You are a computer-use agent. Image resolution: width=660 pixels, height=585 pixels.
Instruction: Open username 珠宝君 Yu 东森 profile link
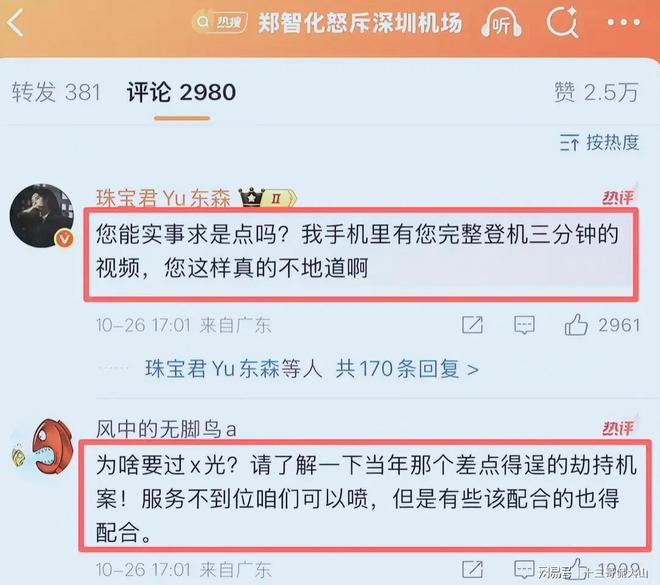[163, 198]
